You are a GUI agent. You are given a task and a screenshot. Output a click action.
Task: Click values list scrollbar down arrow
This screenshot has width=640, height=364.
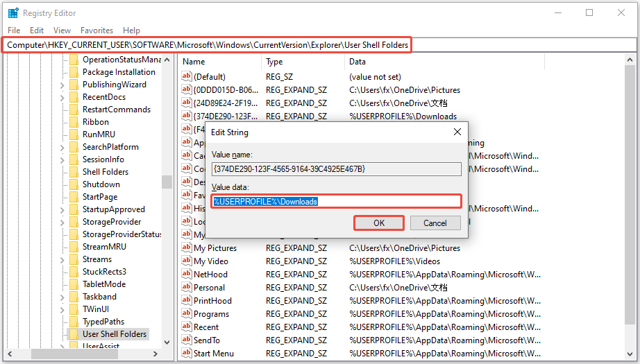[x=630, y=354]
